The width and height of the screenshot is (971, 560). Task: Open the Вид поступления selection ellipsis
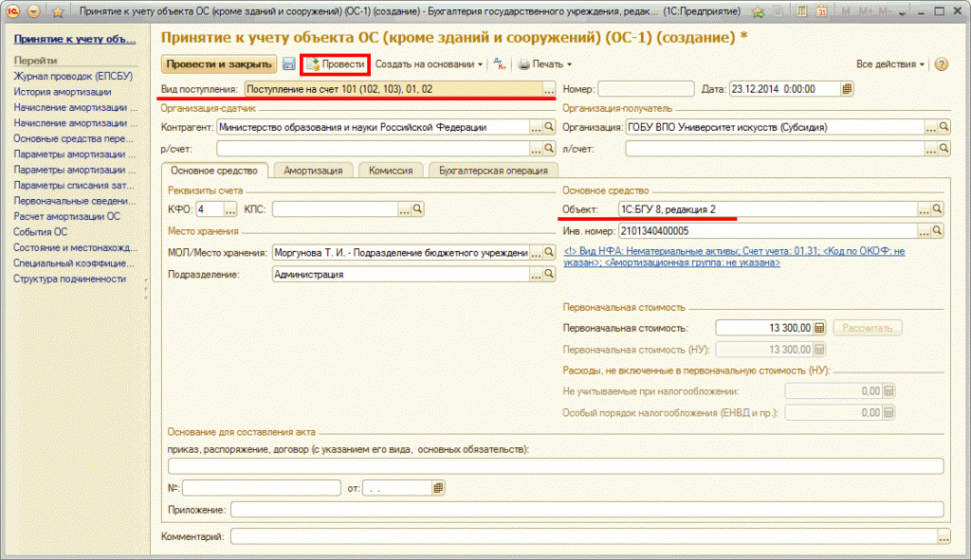tap(549, 90)
